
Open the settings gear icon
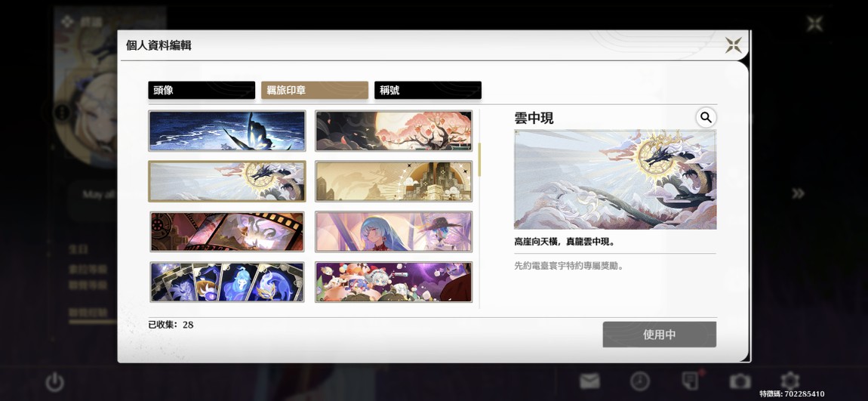click(x=790, y=381)
